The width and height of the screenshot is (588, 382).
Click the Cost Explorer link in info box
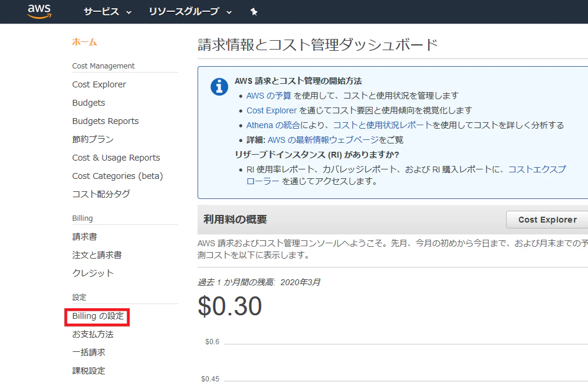[x=271, y=110]
